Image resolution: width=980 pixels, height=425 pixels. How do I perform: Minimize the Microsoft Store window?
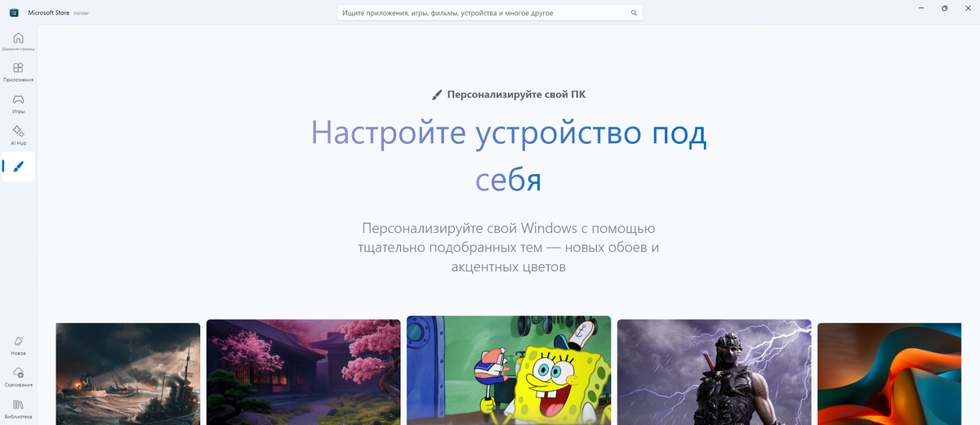pos(920,8)
